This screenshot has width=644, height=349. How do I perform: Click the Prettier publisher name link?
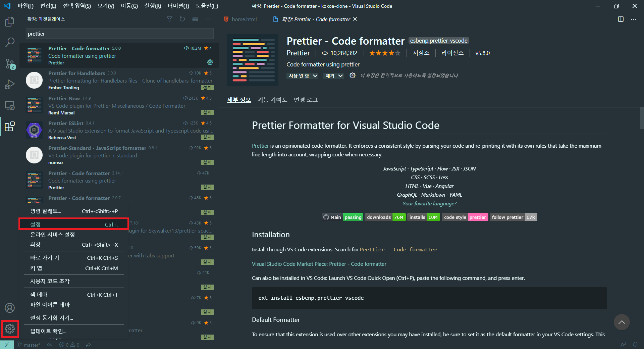298,53
